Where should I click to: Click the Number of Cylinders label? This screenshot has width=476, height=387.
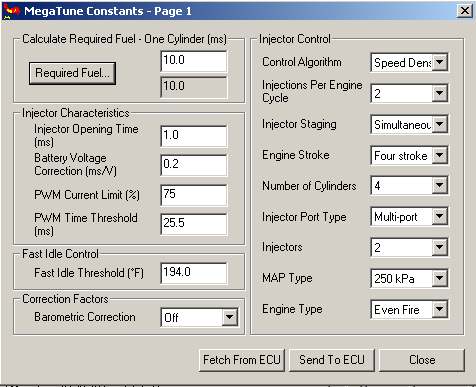point(309,186)
